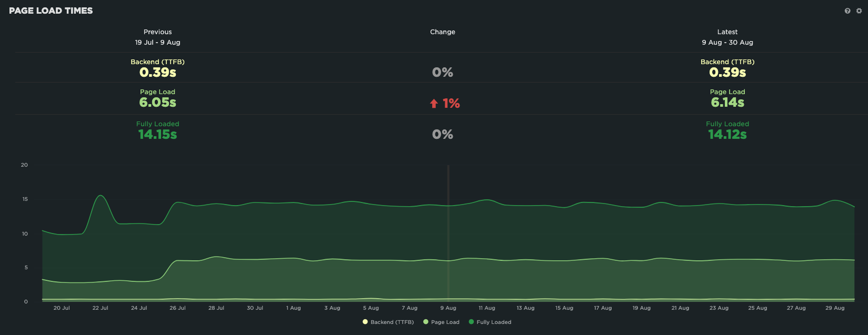Click the 9 Aug label on x-axis
The width and height of the screenshot is (868, 335).
click(x=448, y=308)
